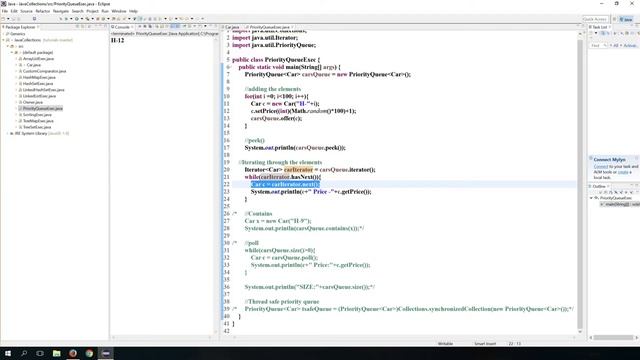Image resolution: width=640 pixels, height=360 pixels.
Task: Open the Source menu
Action: 26,11
